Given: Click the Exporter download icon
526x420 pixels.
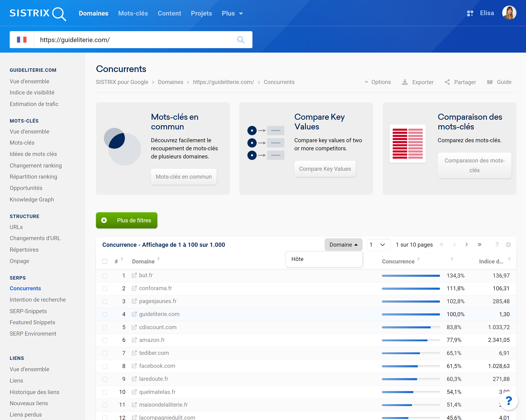Looking at the screenshot, I should pos(405,82).
